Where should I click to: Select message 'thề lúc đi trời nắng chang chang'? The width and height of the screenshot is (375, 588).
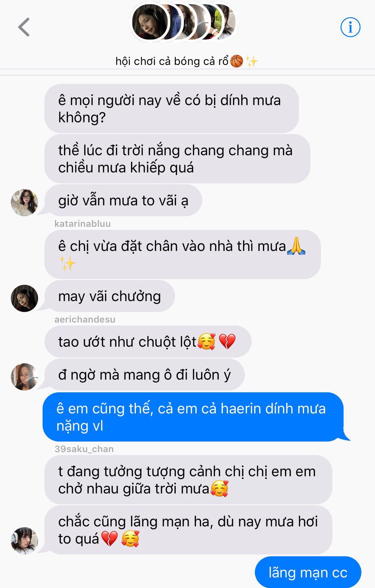pyautogui.click(x=177, y=159)
